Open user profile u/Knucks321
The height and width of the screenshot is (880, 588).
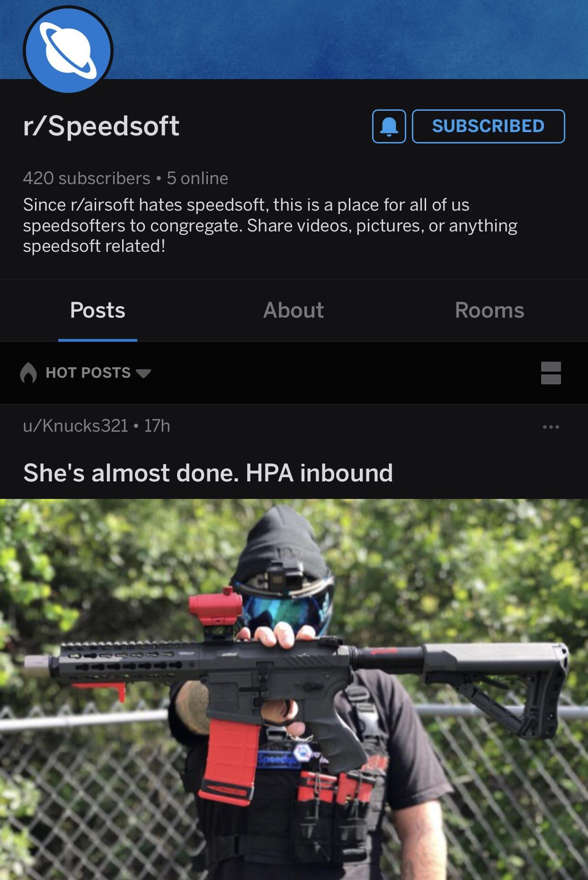[76, 426]
